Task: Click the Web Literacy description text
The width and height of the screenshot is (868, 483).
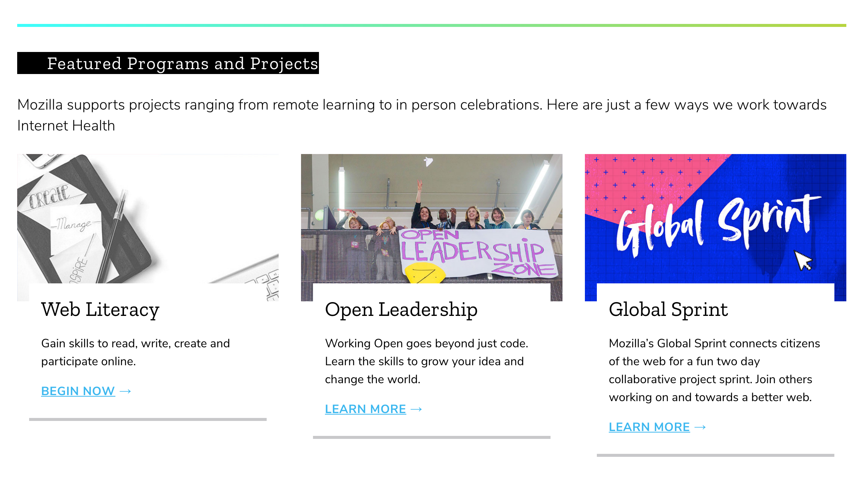Action: click(x=136, y=352)
